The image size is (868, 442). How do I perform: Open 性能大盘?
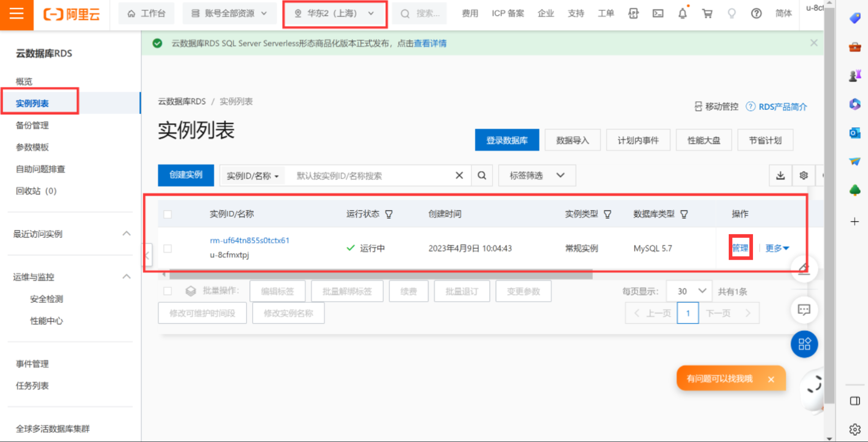(704, 140)
